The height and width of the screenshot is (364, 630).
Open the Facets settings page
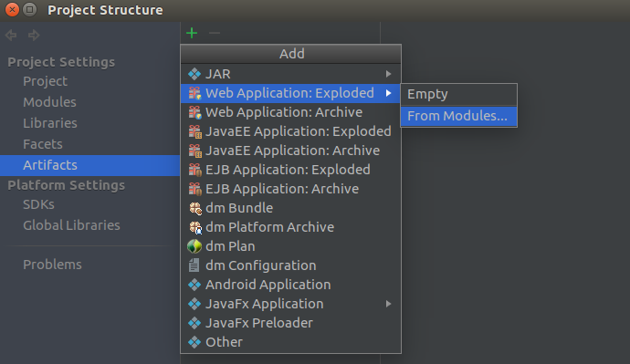(x=90, y=144)
